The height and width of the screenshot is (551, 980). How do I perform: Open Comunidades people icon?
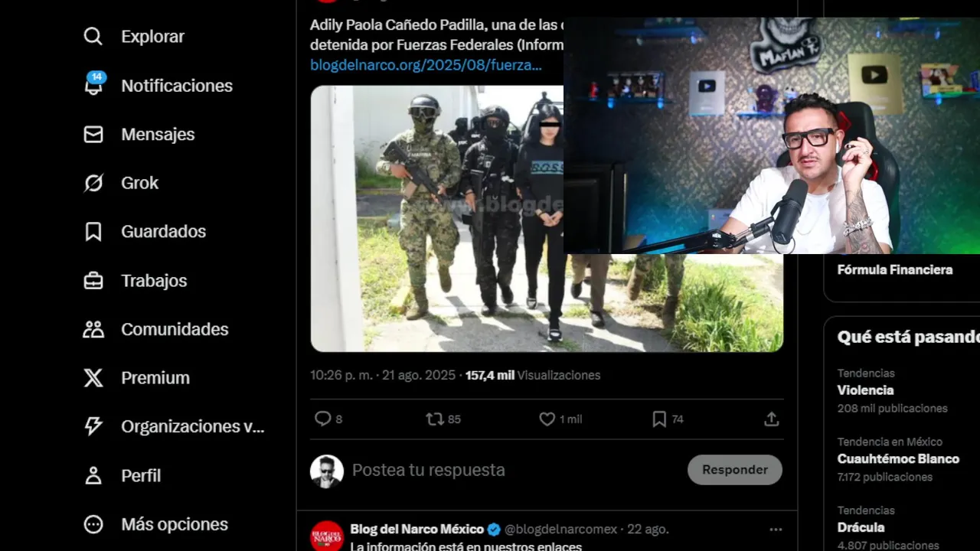point(93,329)
